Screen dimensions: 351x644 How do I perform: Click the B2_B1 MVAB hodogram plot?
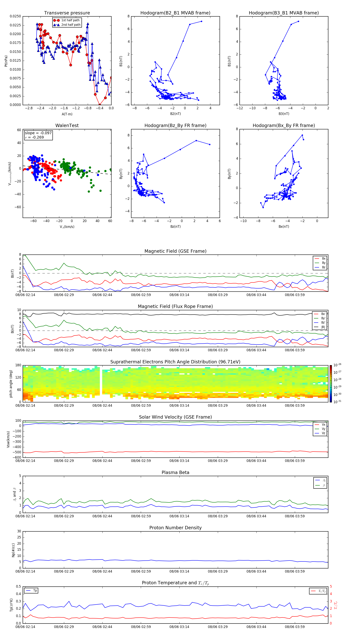tap(175, 61)
